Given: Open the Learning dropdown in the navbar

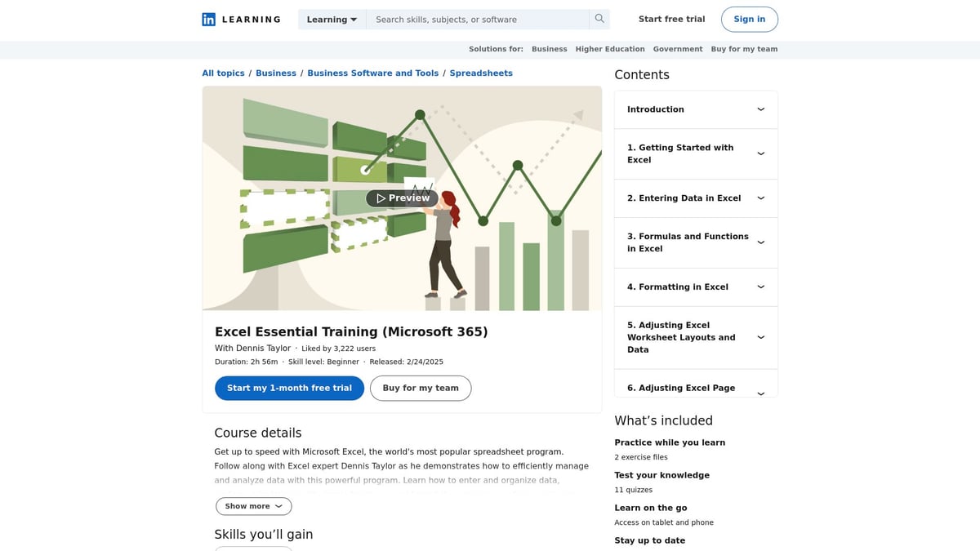Looking at the screenshot, I should [x=332, y=19].
